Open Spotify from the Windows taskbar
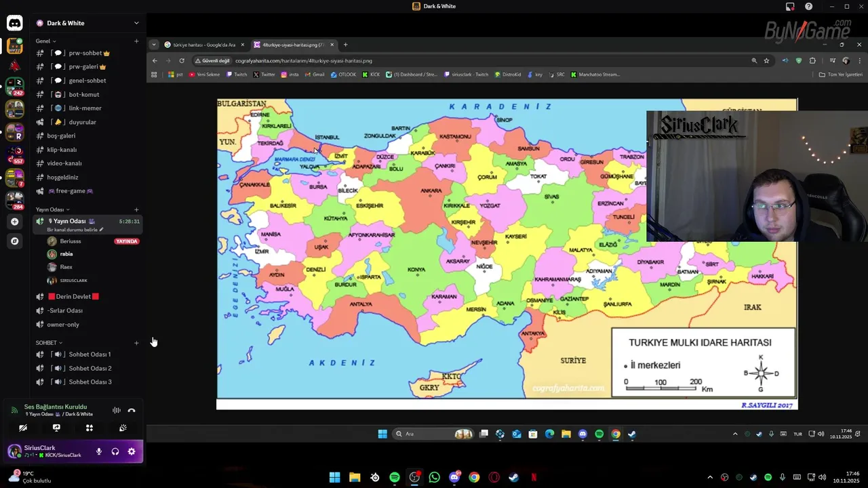 pos(395,477)
